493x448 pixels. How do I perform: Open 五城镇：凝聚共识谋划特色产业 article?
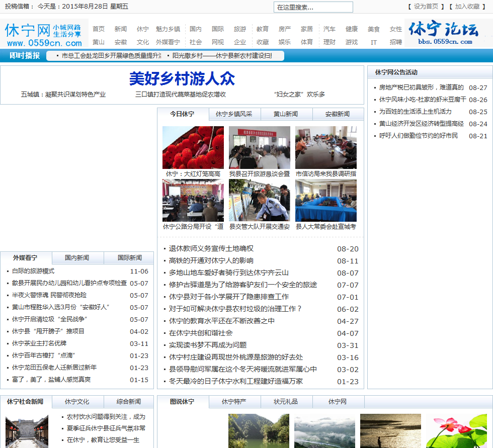pyautogui.click(x=63, y=94)
